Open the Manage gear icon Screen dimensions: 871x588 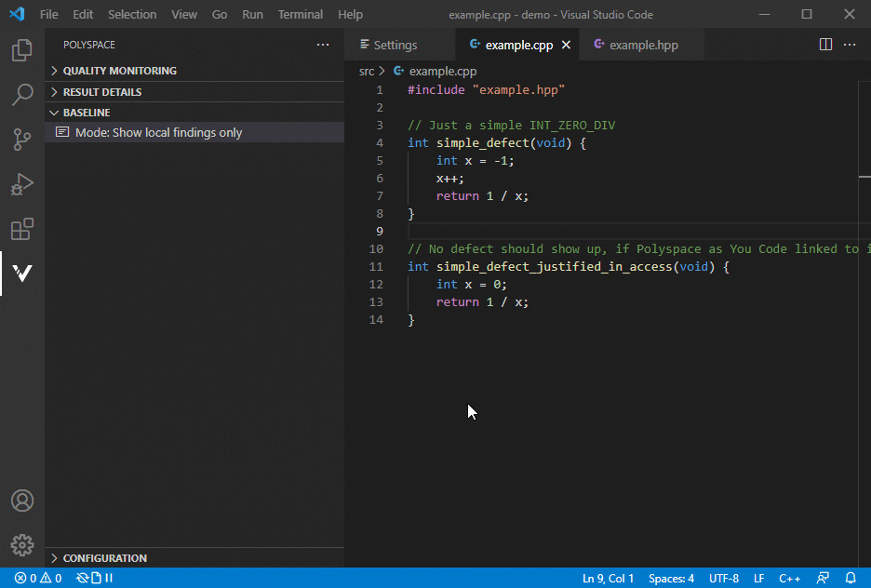[22, 545]
